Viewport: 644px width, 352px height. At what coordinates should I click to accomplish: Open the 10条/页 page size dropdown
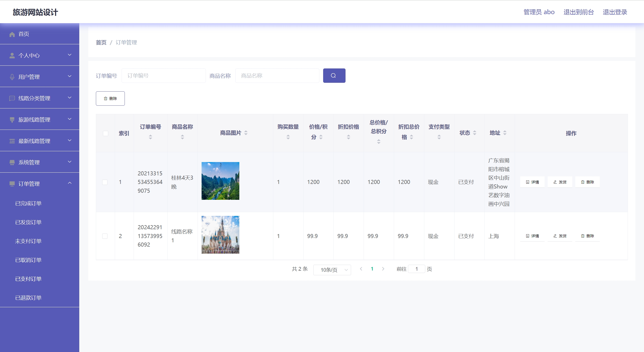(x=332, y=270)
